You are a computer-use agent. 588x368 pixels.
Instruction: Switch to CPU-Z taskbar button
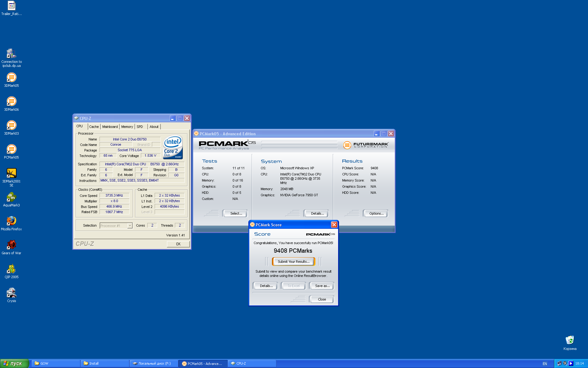(252, 363)
